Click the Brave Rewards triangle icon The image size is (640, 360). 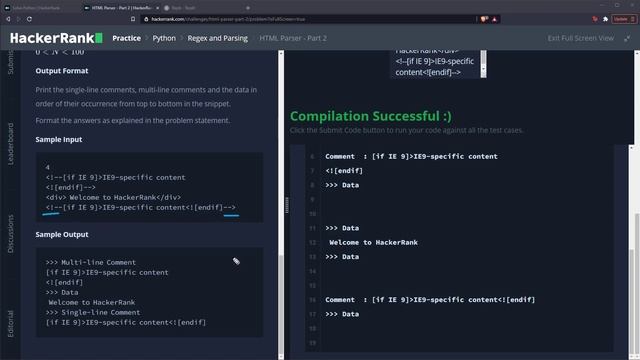[495, 19]
